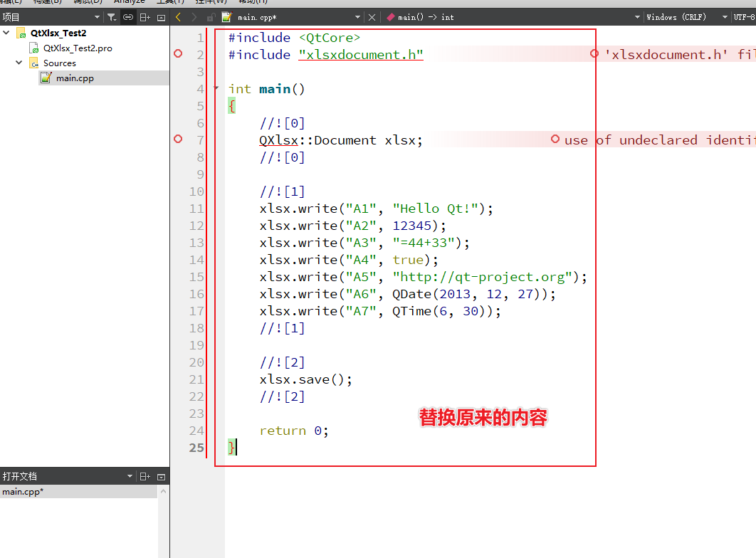
Task: Open the 项目 view selector dropdown
Action: [98, 17]
